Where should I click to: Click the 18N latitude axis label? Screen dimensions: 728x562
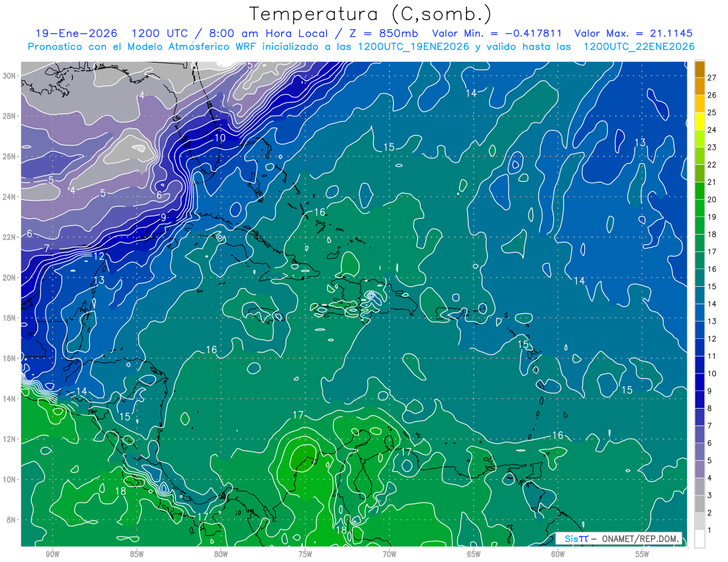point(10,318)
